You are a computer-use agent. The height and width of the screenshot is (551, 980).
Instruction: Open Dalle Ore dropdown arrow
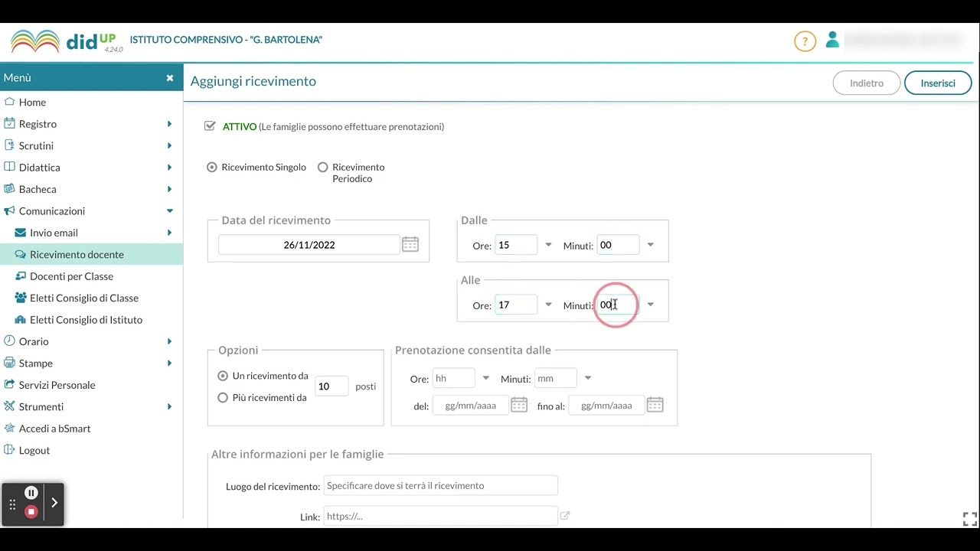(x=548, y=245)
